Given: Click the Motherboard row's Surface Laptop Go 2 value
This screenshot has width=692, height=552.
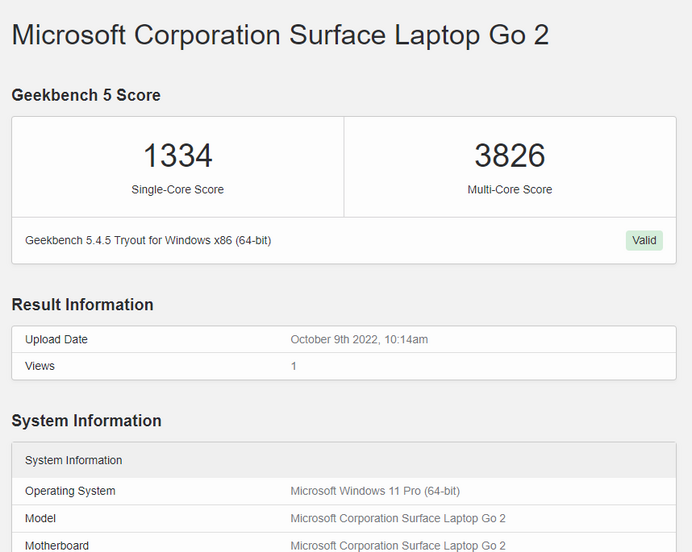Looking at the screenshot, I should click(x=398, y=545).
